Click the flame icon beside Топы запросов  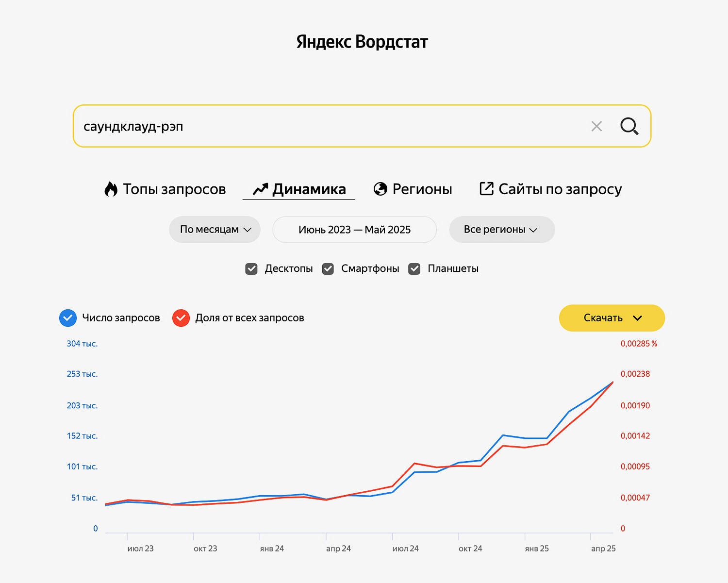coord(111,189)
